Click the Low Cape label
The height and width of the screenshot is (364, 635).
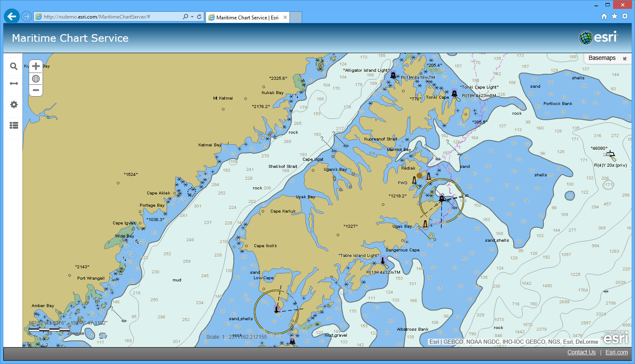(x=263, y=278)
